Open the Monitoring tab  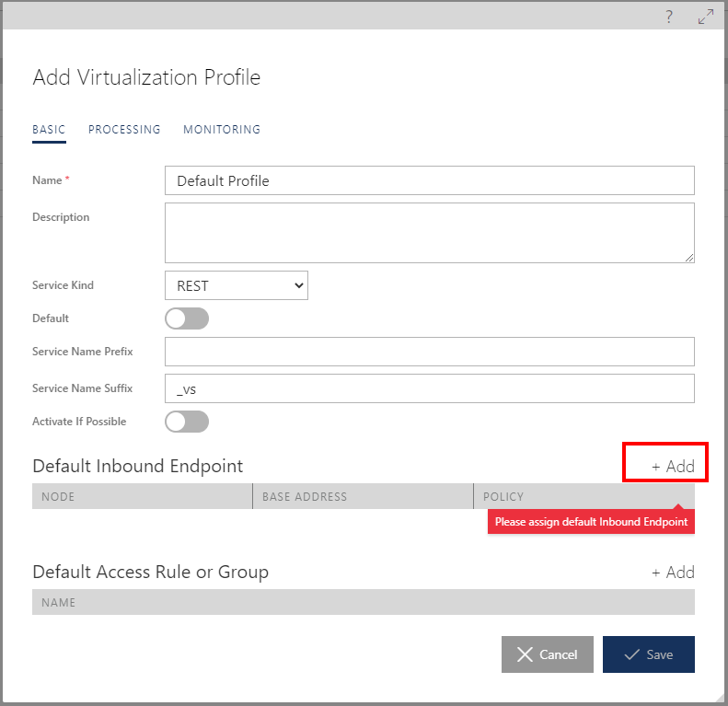pyautogui.click(x=222, y=130)
